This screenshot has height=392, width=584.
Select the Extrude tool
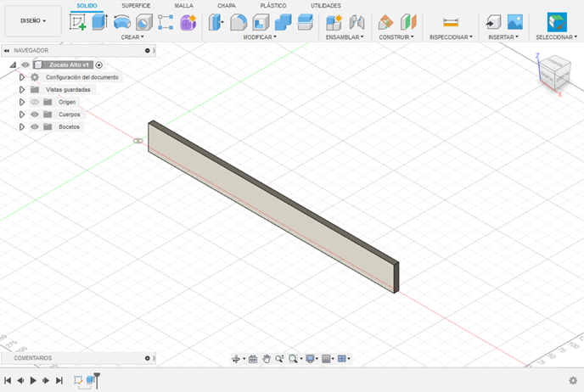point(99,22)
